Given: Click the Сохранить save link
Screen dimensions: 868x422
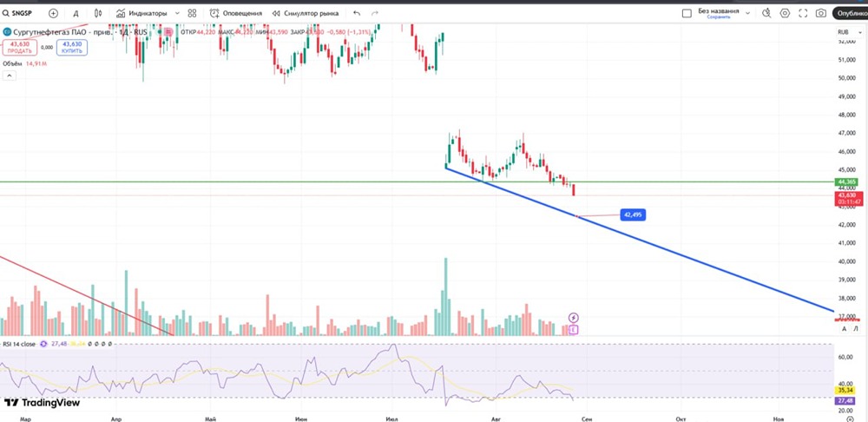Looking at the screenshot, I should pyautogui.click(x=718, y=17).
